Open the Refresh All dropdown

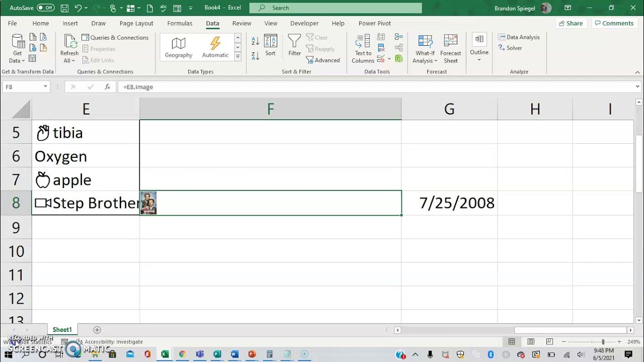(x=69, y=49)
